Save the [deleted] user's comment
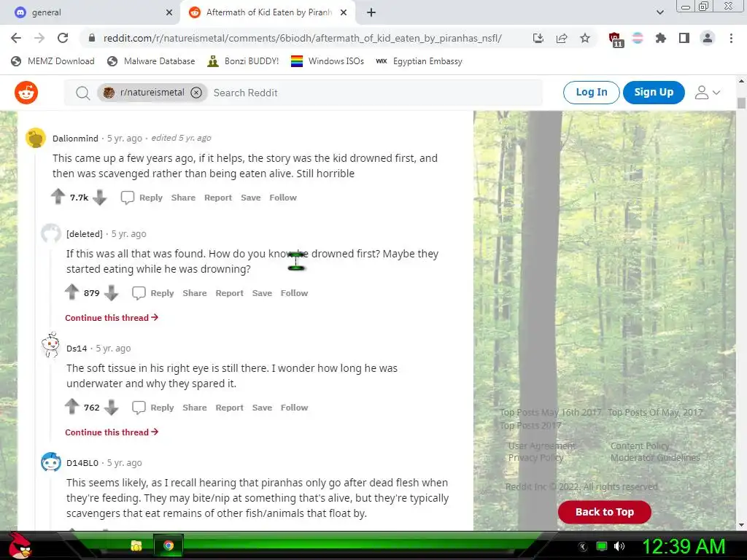The height and width of the screenshot is (560, 747). tap(262, 293)
